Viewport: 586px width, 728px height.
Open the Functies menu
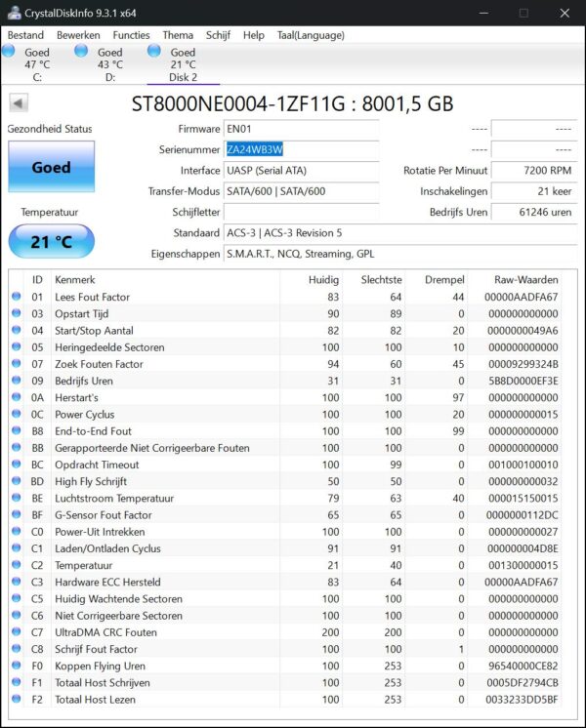(x=131, y=35)
